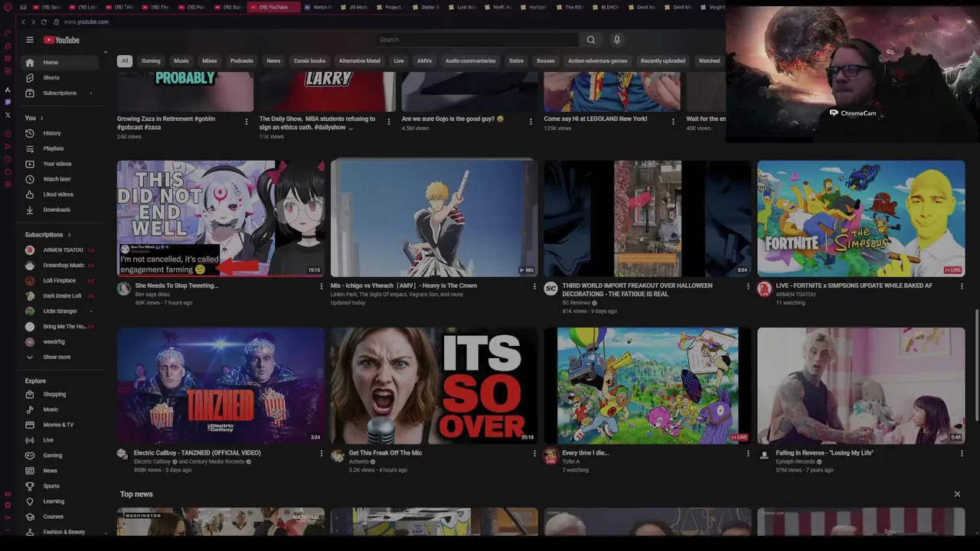Select the Comic books filter chip

309,61
